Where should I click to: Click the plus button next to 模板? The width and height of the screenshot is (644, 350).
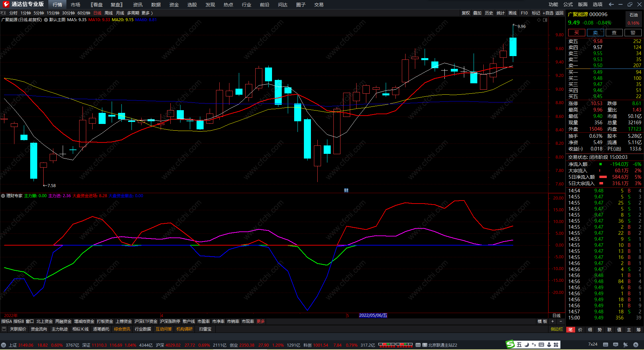(x=553, y=321)
